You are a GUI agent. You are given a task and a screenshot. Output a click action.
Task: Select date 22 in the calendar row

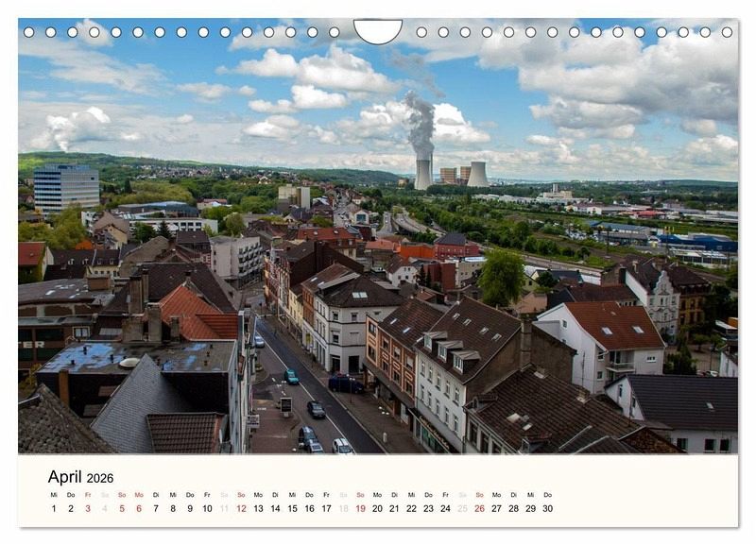[x=411, y=508]
